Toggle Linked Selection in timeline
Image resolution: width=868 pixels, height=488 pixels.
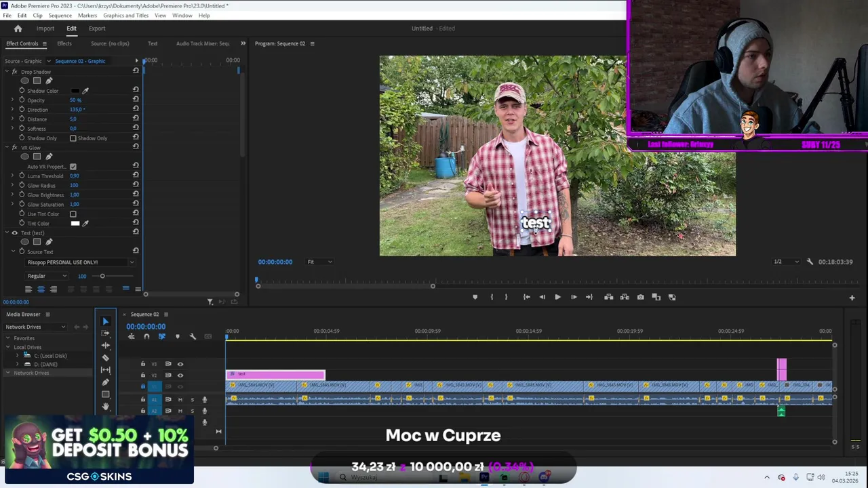[x=161, y=337]
